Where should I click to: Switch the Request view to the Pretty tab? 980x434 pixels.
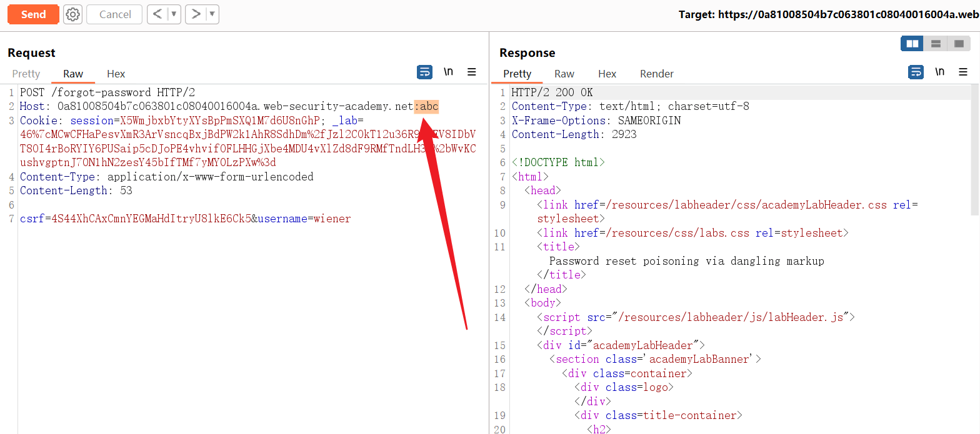coord(26,74)
